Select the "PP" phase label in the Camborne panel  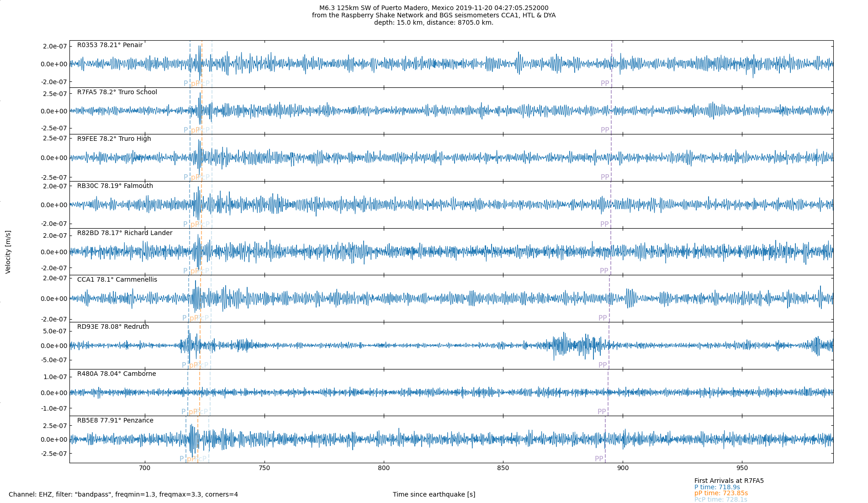[x=602, y=412]
